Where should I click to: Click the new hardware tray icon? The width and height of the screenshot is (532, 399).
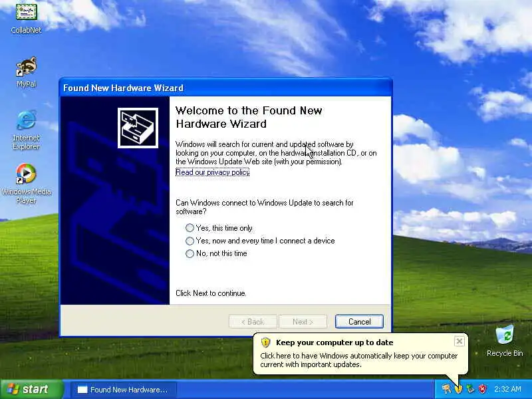click(x=446, y=389)
